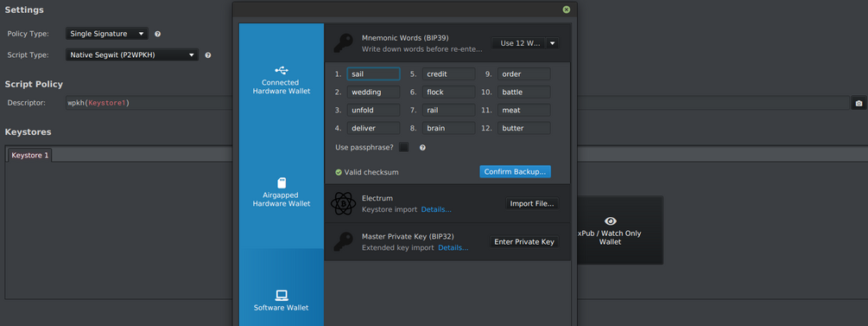Open help icon beside Script Type

pos(207,54)
